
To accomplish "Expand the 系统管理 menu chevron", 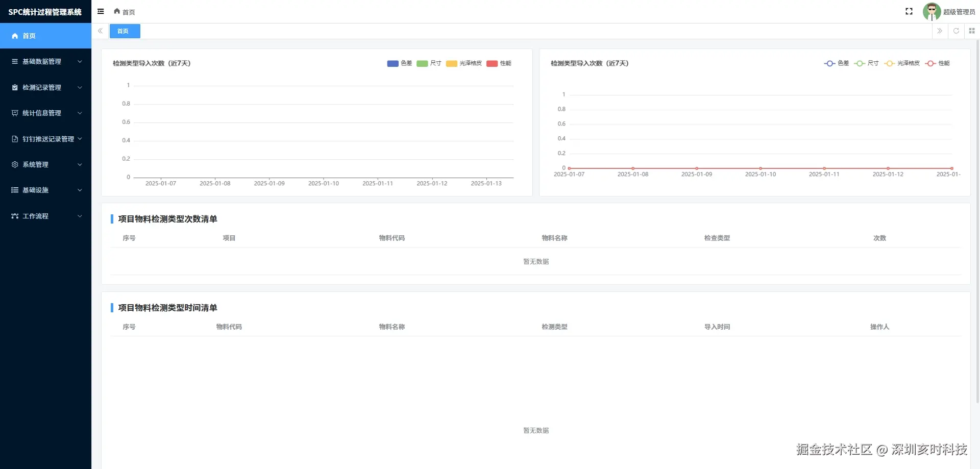I will click(x=80, y=165).
